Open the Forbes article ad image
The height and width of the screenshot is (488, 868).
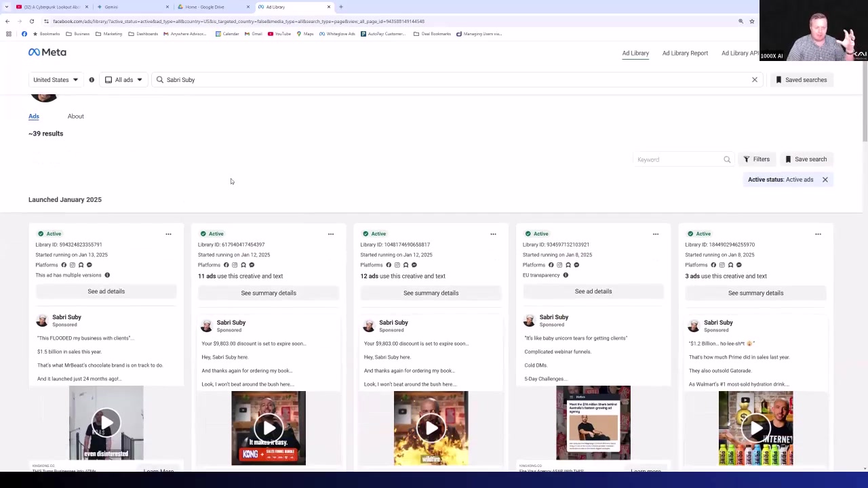tap(593, 423)
